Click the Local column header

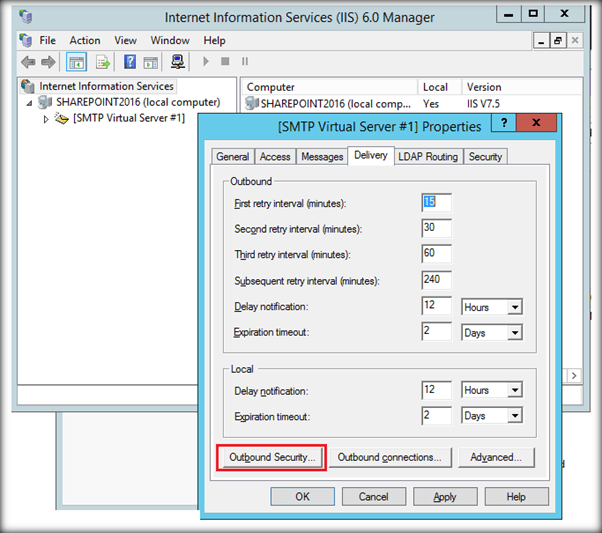click(440, 87)
